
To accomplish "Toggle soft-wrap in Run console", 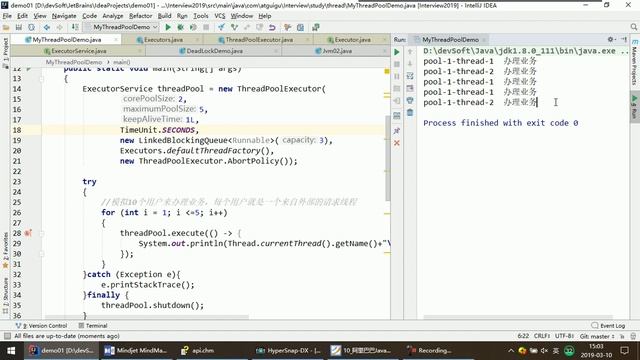I will (410, 76).
